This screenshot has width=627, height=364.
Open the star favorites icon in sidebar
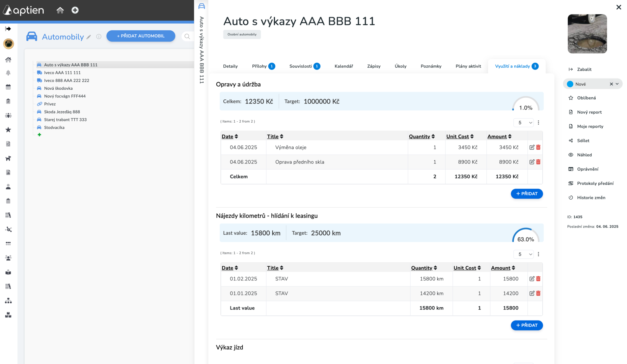8,130
